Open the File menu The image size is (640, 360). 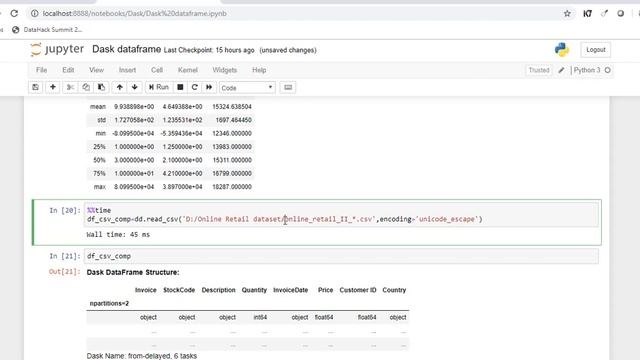tap(42, 70)
